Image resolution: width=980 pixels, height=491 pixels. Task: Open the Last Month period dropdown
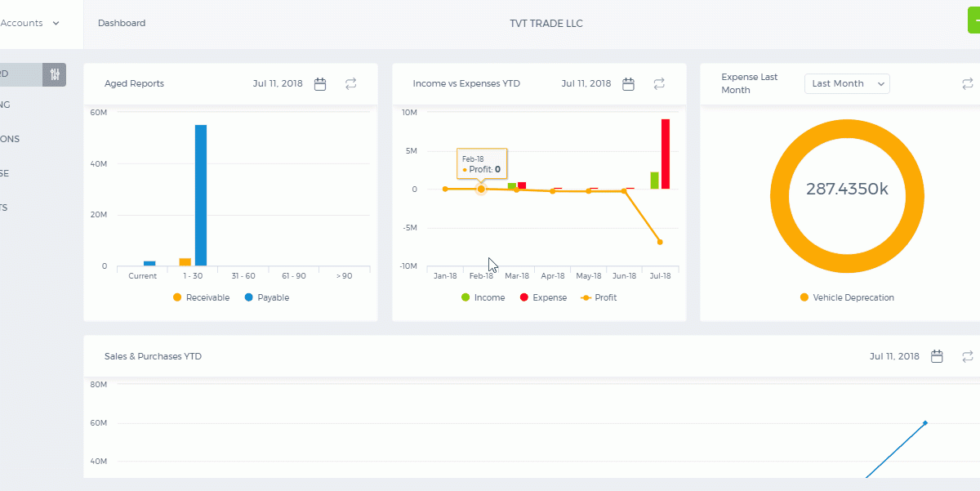pyautogui.click(x=847, y=83)
